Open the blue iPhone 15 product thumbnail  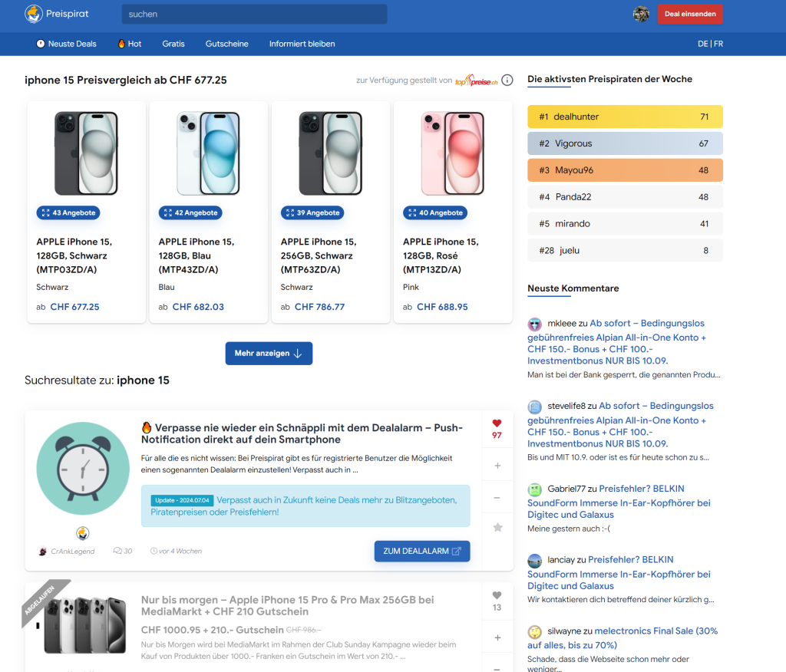(x=208, y=153)
